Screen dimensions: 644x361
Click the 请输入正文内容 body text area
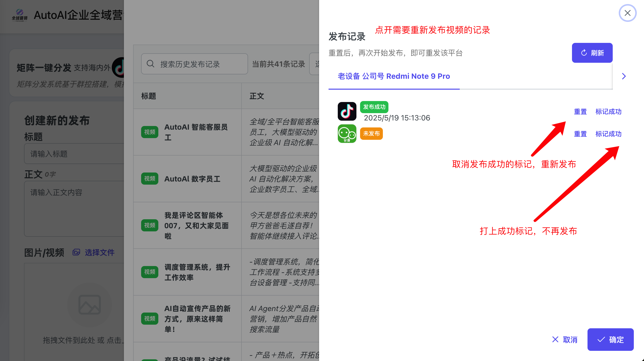point(74,209)
